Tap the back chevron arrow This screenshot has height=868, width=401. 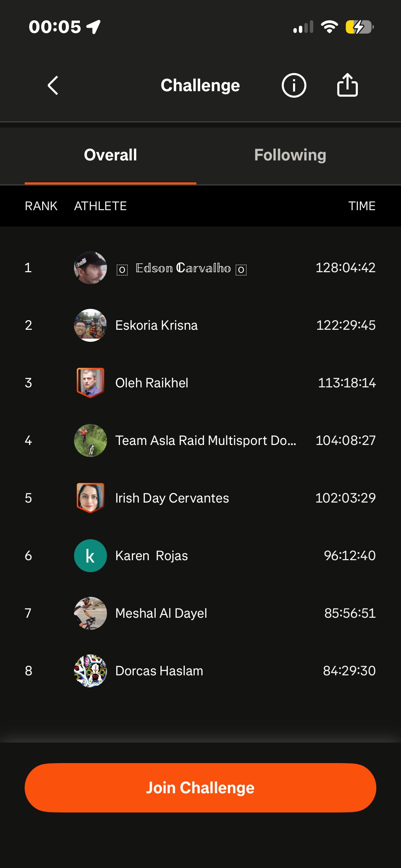click(53, 85)
